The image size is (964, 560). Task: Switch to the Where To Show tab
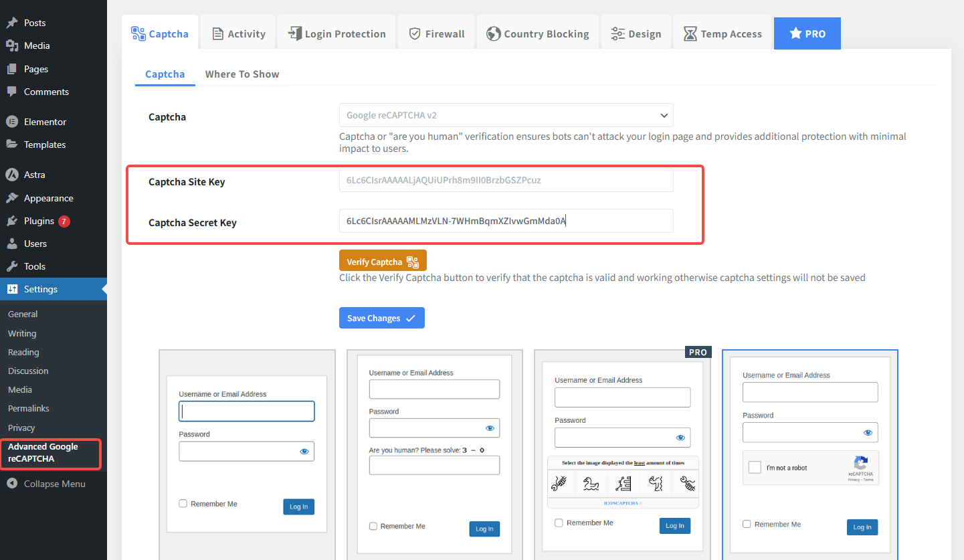click(x=242, y=74)
